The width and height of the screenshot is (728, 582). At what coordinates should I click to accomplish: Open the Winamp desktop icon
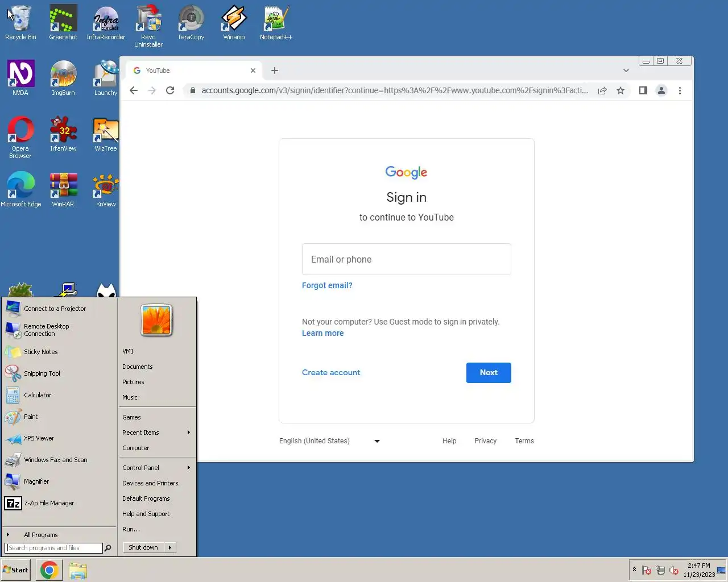pos(234,23)
